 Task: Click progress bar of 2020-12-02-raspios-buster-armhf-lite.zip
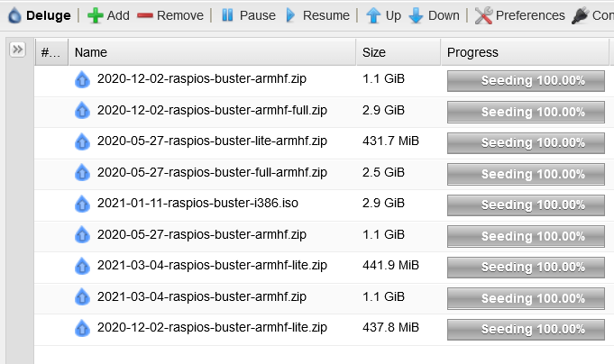pyautogui.click(x=526, y=330)
